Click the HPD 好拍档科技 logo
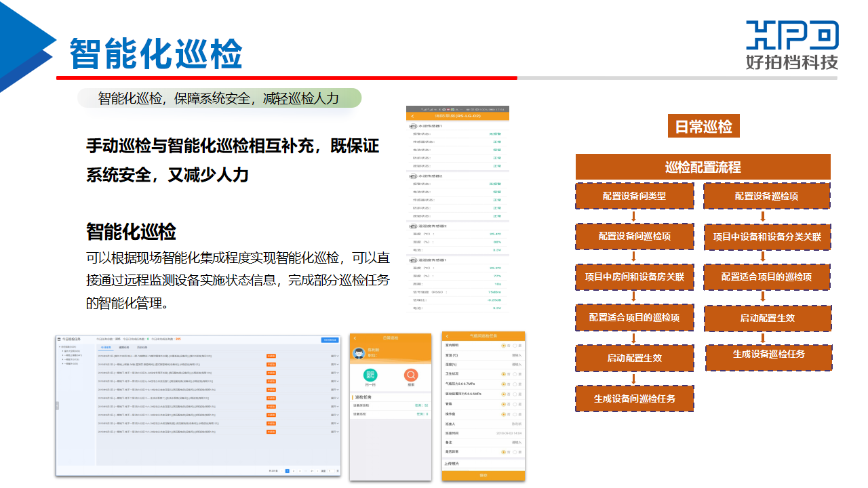Image resolution: width=868 pixels, height=488 pixels. 791,45
